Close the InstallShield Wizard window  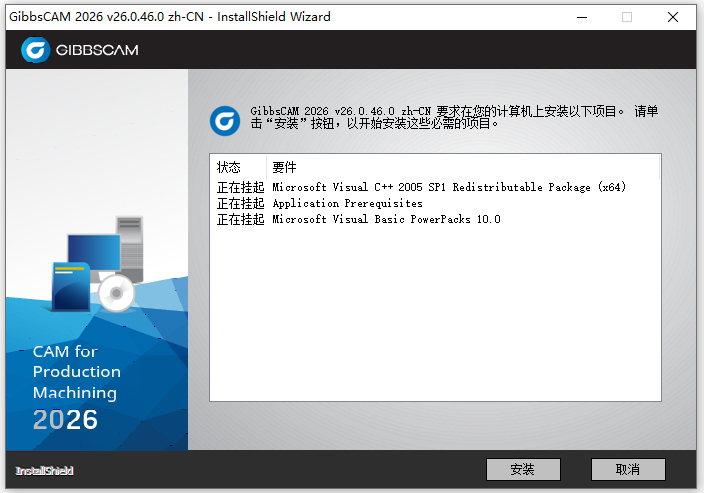[x=673, y=17]
